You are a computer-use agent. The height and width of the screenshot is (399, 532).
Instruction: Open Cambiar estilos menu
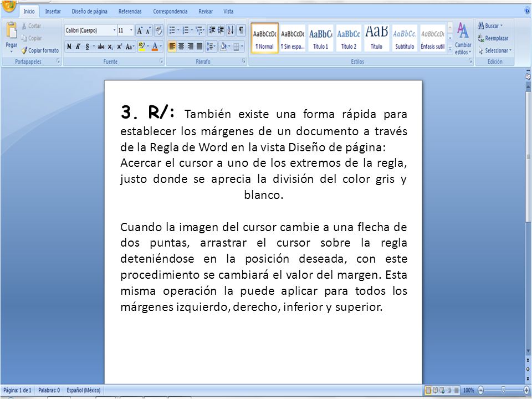[463, 38]
